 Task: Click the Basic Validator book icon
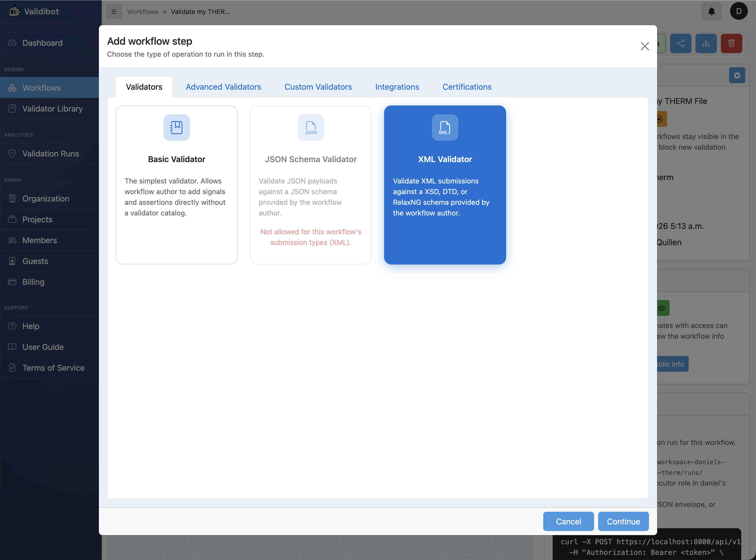[x=176, y=128]
